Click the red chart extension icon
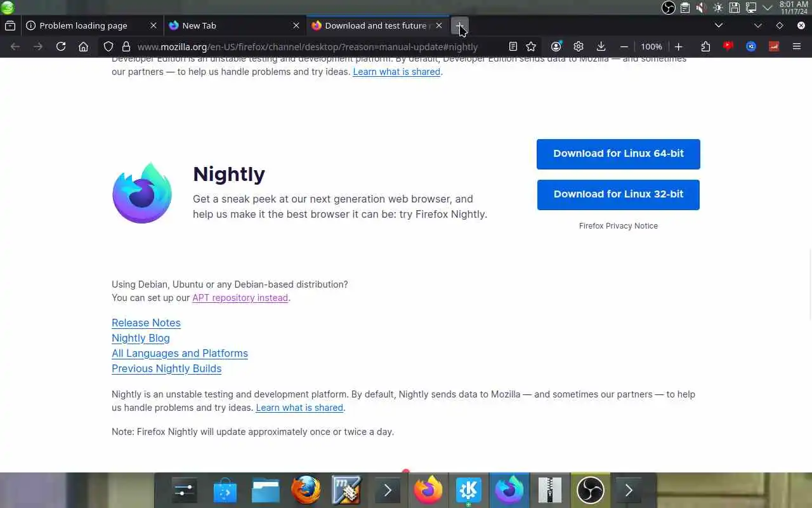812x508 pixels. [774, 46]
